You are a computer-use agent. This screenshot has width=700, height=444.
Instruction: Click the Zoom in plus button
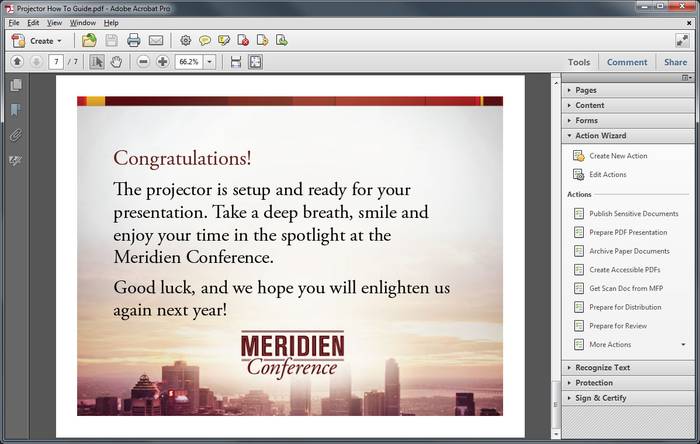(163, 62)
